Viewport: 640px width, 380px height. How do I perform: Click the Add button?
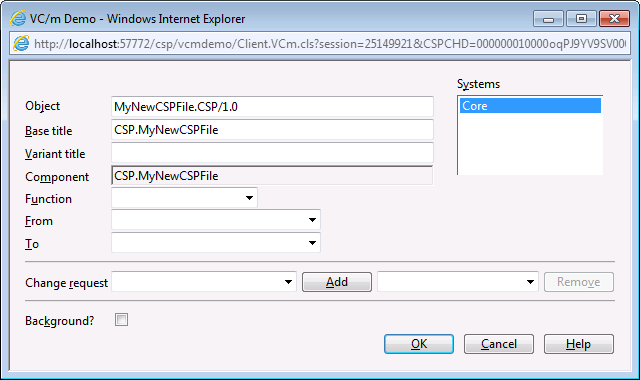(x=337, y=282)
